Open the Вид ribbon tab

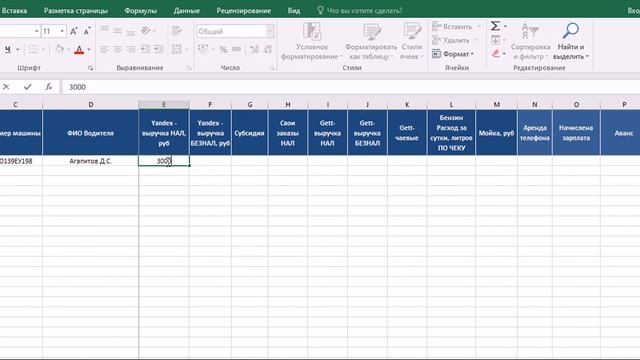coord(294,11)
